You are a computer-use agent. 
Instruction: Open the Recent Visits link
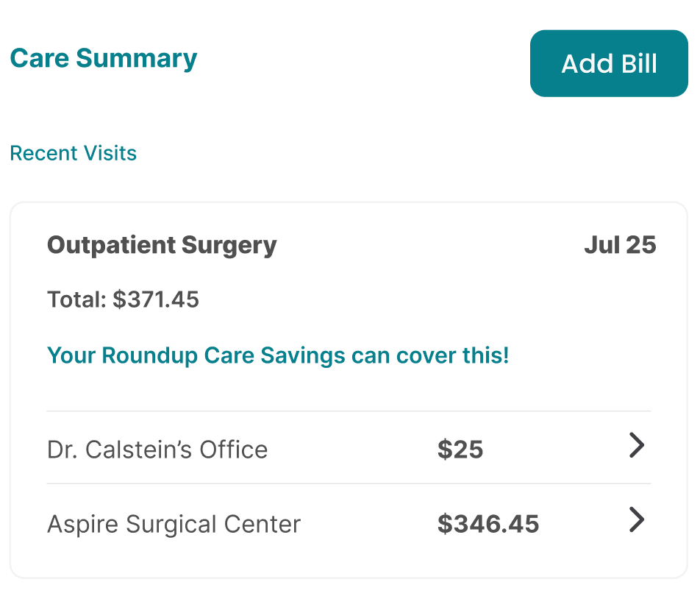[x=74, y=153]
